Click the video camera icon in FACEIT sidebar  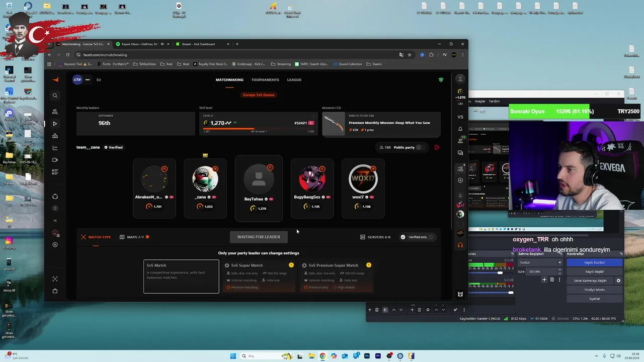[55, 160]
